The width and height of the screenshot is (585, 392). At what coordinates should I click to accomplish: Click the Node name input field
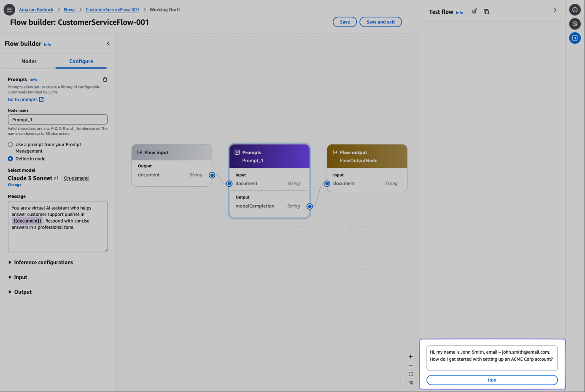pyautogui.click(x=57, y=120)
